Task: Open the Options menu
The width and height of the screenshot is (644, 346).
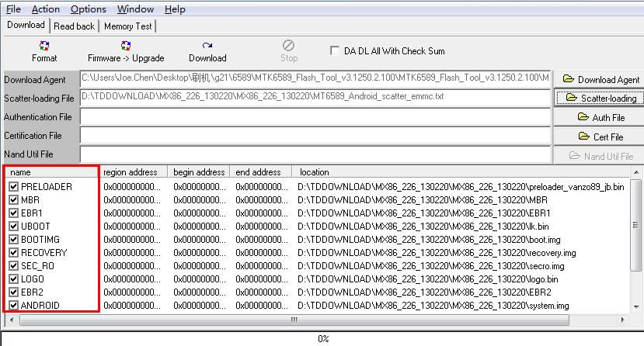Action: click(88, 9)
